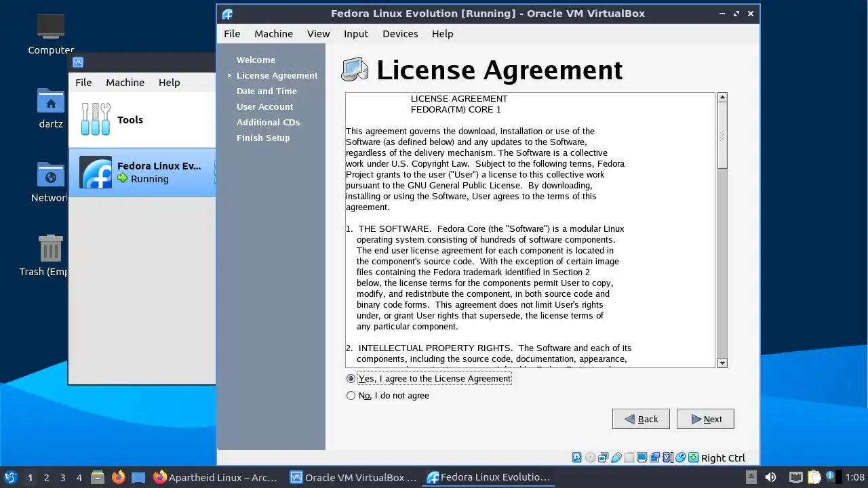Click the wired network tray icon
The width and height of the screenshot is (868, 488).
click(796, 478)
